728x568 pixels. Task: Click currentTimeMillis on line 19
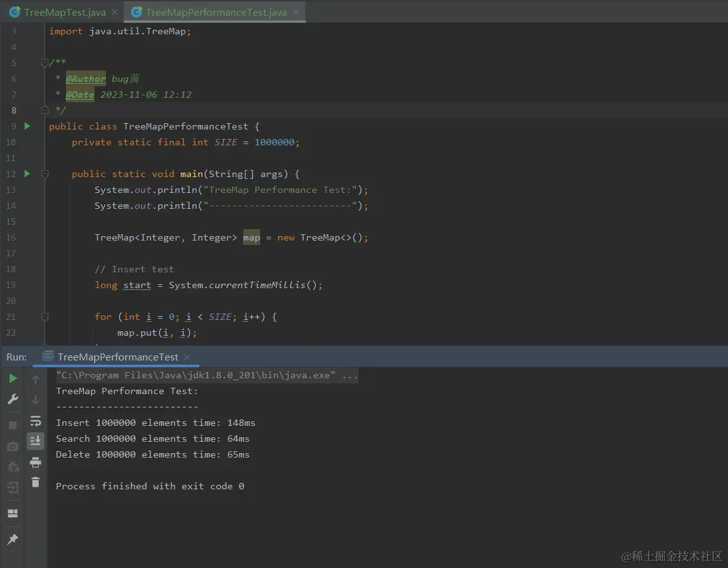[x=257, y=285]
